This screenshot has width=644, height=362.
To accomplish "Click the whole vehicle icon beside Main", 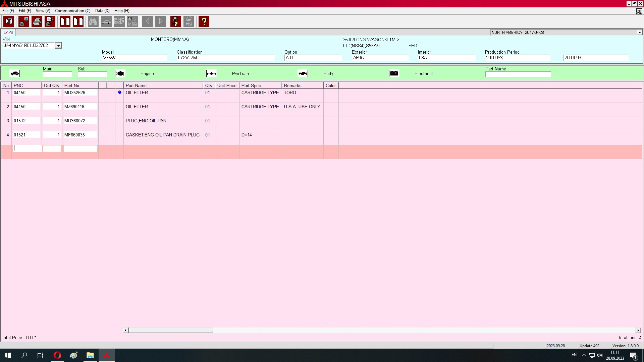I will [x=15, y=73].
